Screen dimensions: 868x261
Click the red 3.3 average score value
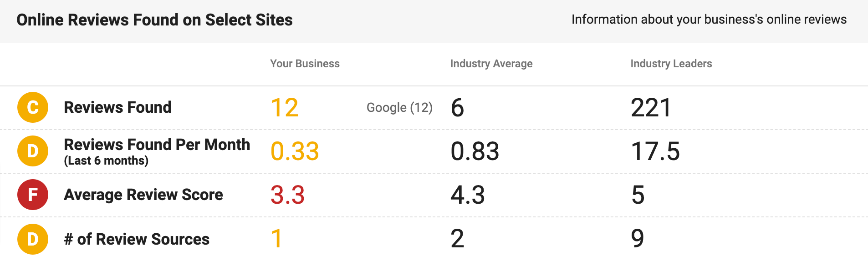pyautogui.click(x=287, y=195)
